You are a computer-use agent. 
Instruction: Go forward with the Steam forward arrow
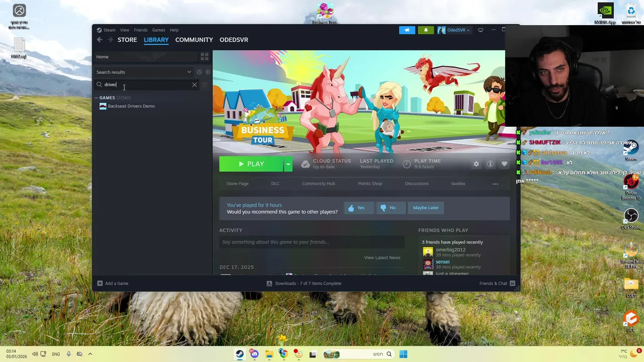click(x=110, y=40)
